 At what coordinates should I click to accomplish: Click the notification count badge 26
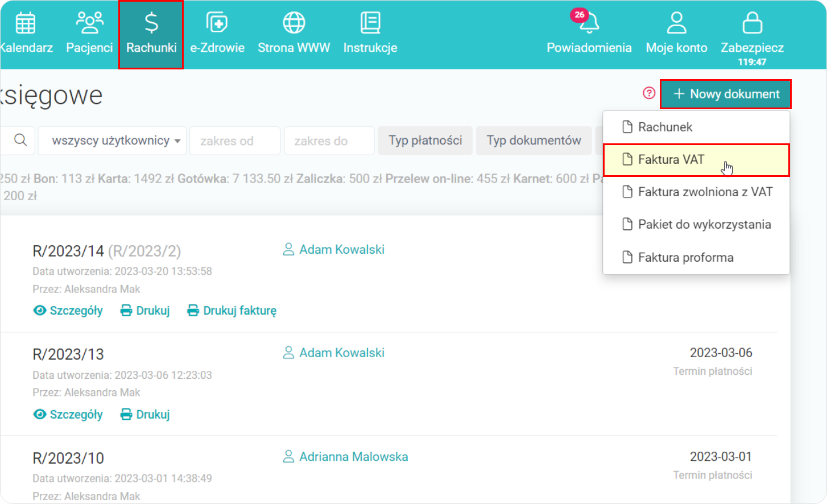[579, 15]
